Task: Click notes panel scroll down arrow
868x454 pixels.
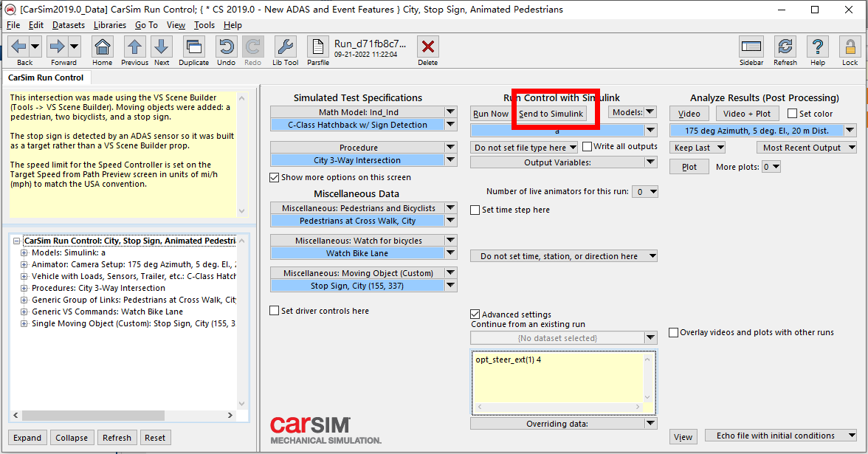Action: point(241,211)
